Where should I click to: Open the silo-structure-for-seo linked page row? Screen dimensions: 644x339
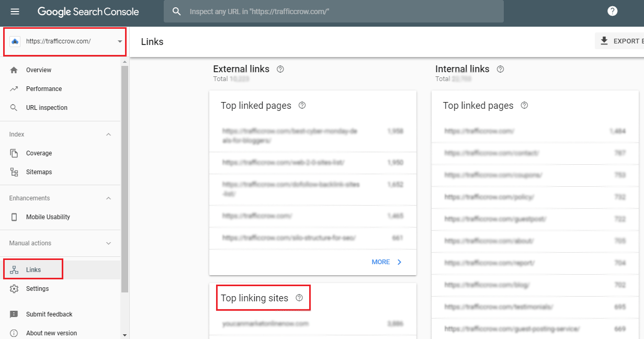click(313, 238)
